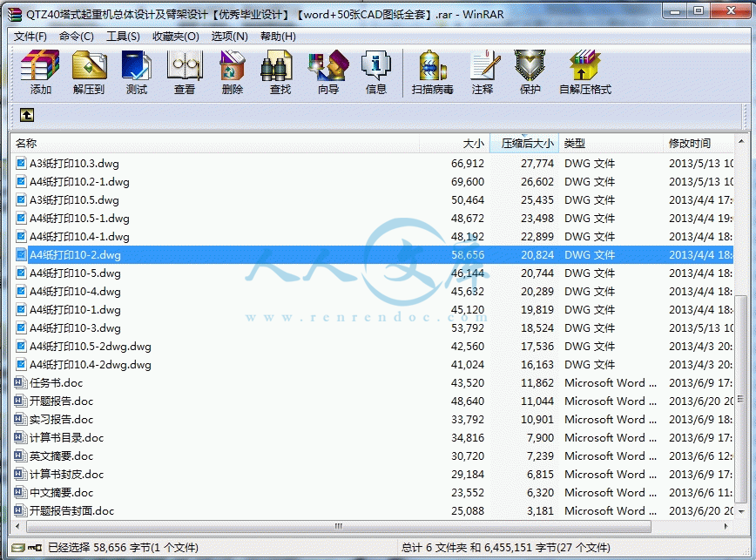Open the 文件(F) menu

[30, 37]
